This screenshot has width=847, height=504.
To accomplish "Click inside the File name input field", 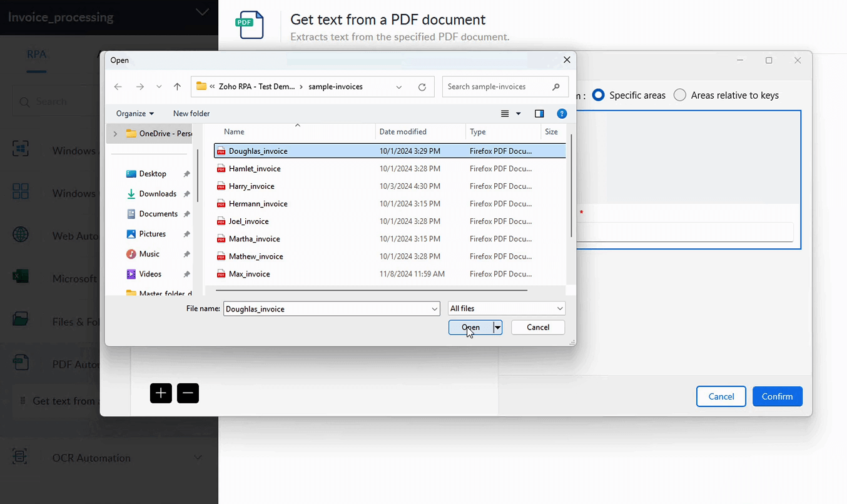I will pos(325,308).
